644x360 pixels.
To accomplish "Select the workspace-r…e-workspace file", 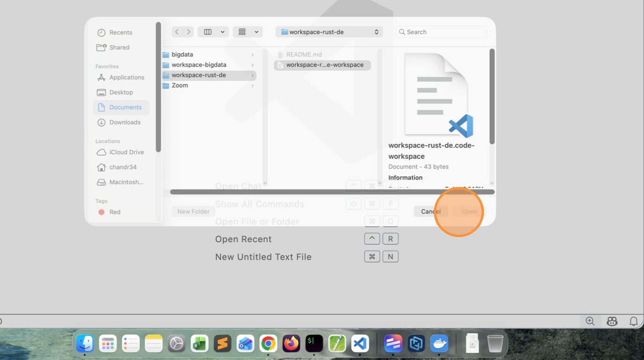I will (x=322, y=65).
